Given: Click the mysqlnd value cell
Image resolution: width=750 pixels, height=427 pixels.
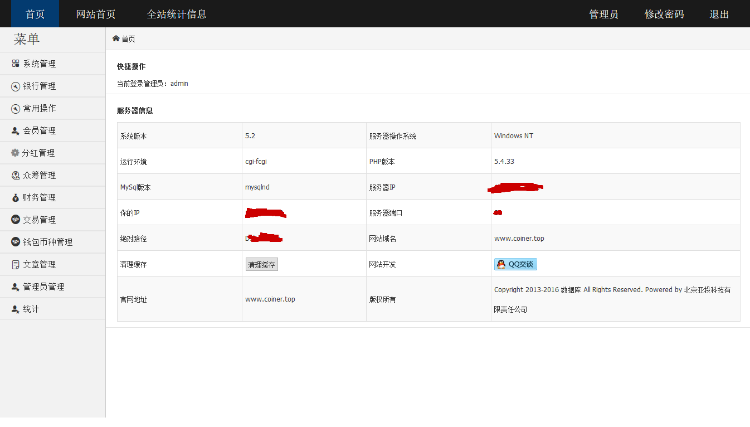Looking at the screenshot, I should click(x=304, y=187).
